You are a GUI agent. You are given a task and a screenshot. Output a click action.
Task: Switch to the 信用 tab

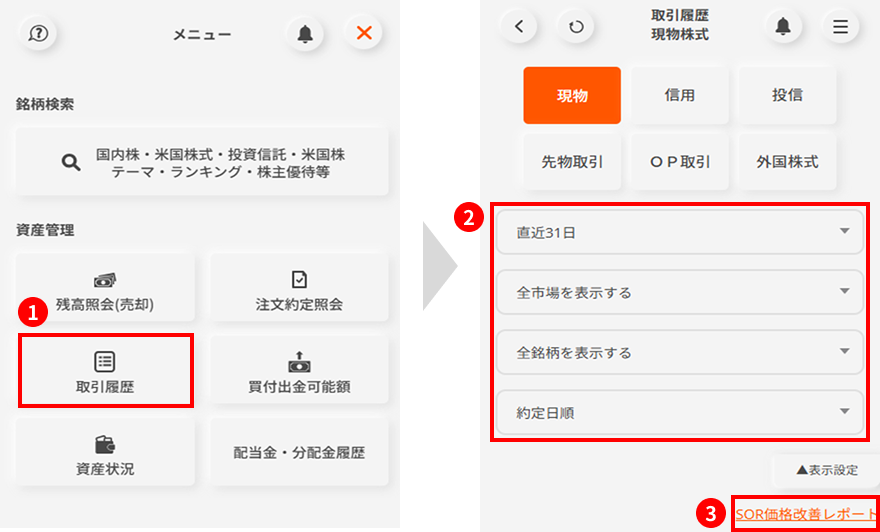679,95
